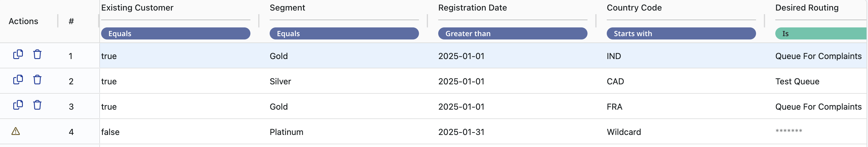868x147 pixels.
Task: Click the Silver segment cell
Action: click(280, 81)
